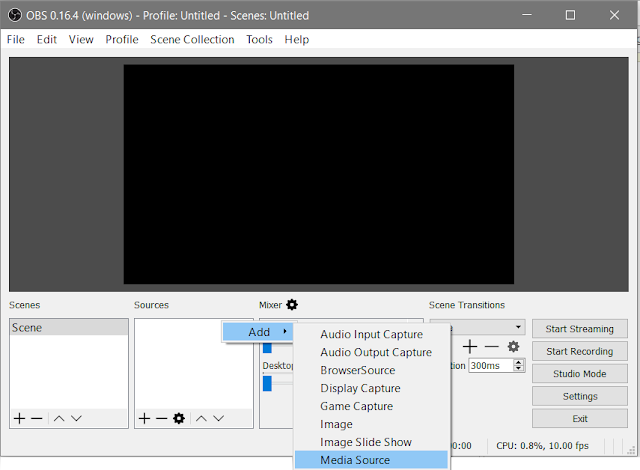Add a new scene with the plus icon
The width and height of the screenshot is (640, 470).
tap(19, 418)
